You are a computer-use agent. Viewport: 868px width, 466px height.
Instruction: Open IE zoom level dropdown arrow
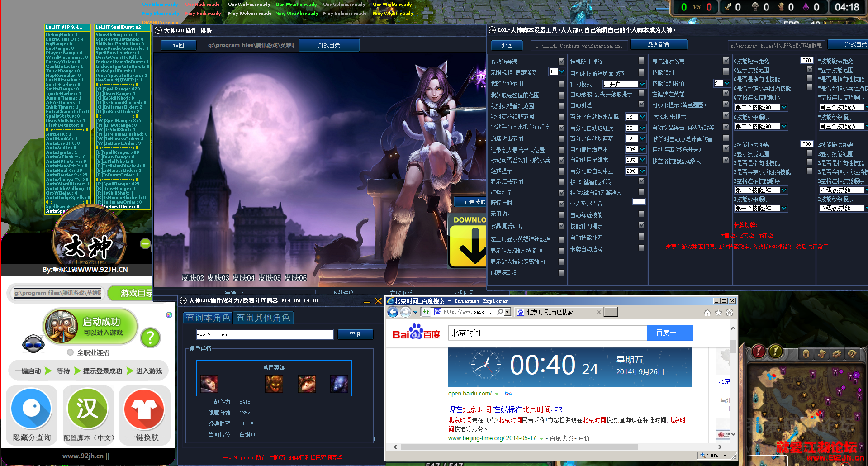click(x=726, y=456)
